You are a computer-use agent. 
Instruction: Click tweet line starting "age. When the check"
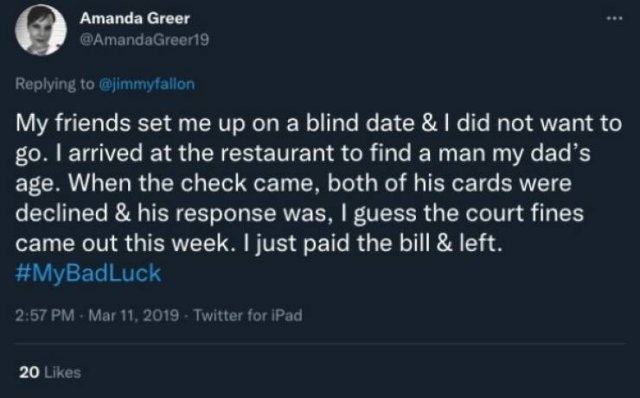click(293, 183)
